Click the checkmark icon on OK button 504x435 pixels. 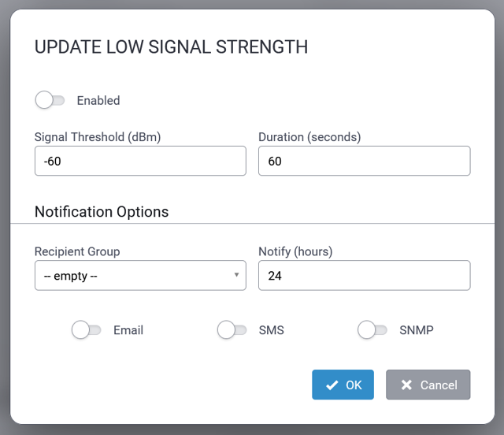click(332, 385)
